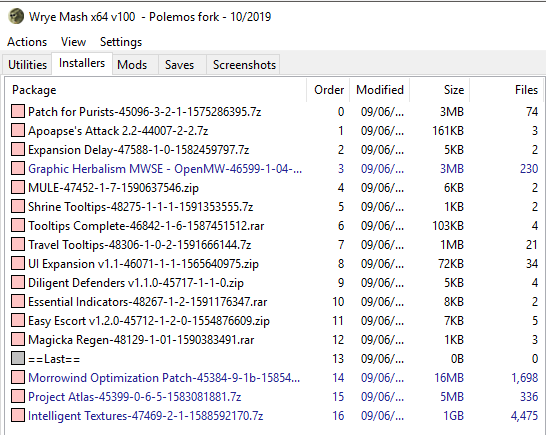Open the Settings menu
This screenshot has height=435, width=546.
tap(121, 42)
